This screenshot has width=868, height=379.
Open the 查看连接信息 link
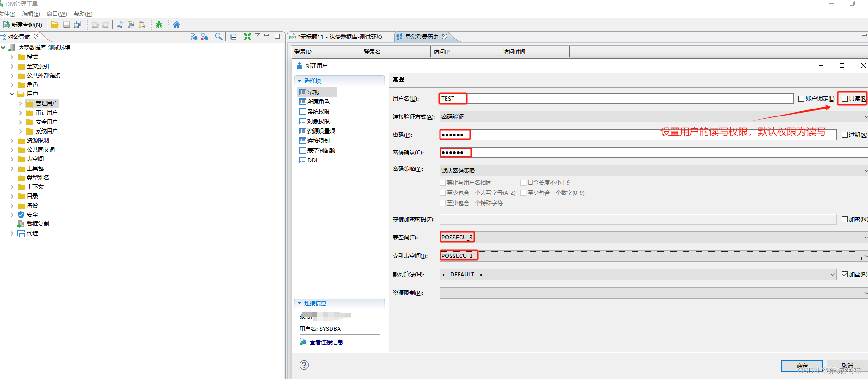[326, 342]
